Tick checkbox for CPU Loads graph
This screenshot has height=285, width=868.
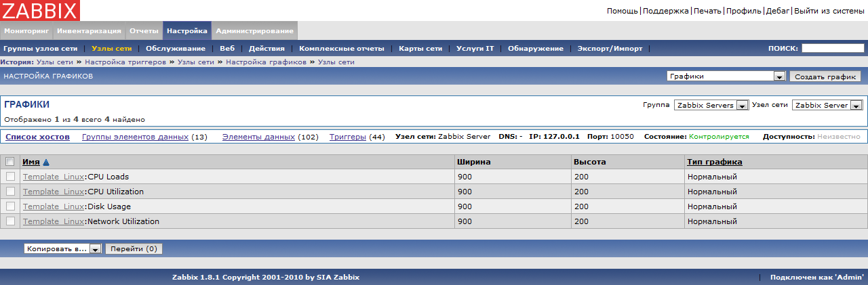pos(9,177)
